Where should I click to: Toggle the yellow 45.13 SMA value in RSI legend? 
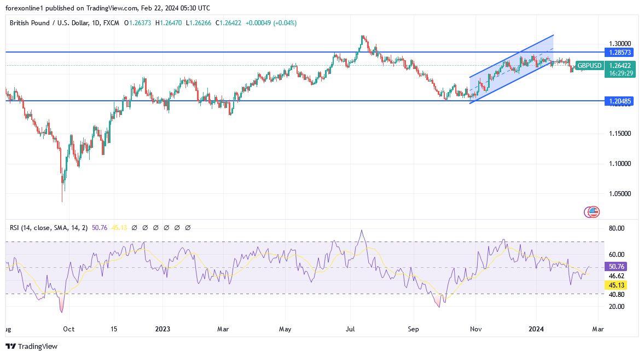(119, 227)
